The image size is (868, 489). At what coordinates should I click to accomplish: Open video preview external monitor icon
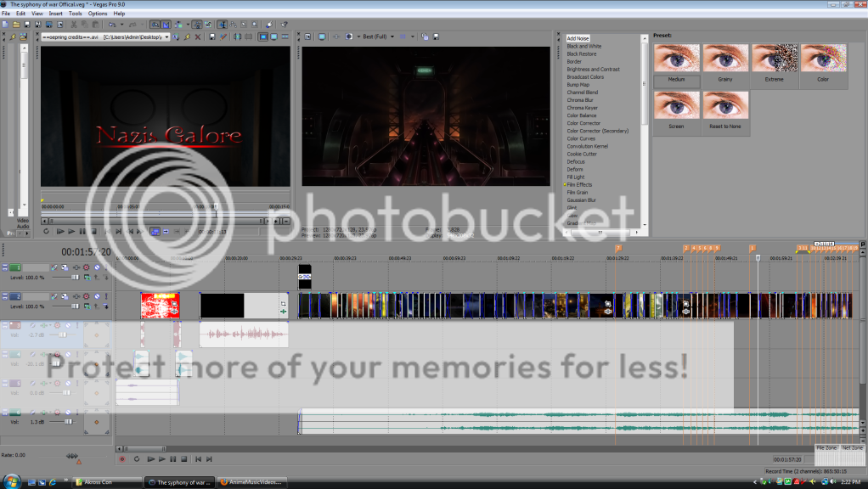322,37
